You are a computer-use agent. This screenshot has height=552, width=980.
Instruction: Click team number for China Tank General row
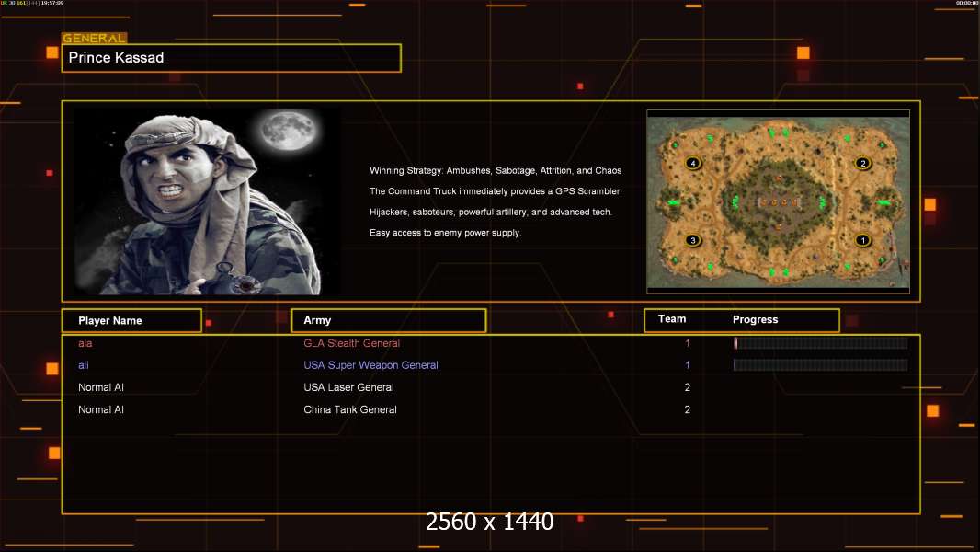[x=688, y=409]
